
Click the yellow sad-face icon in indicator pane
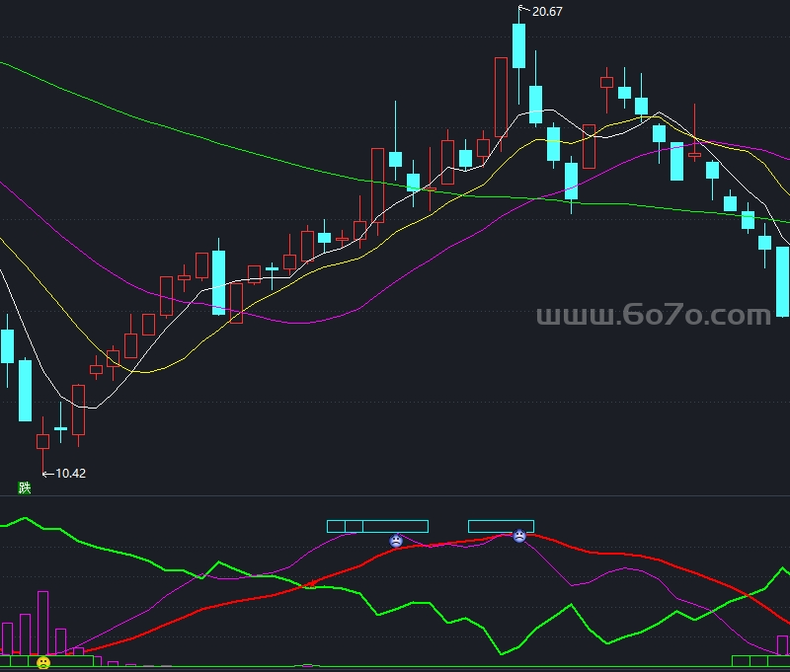[43, 663]
